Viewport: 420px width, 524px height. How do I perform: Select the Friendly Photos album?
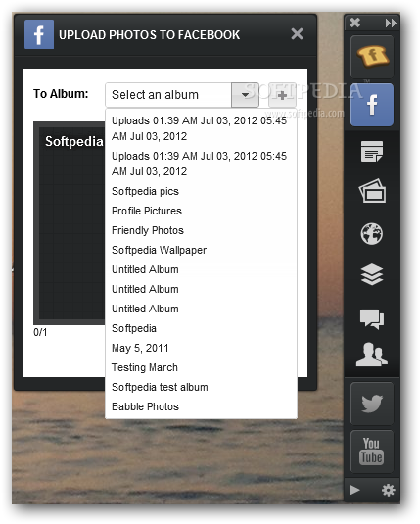(x=201, y=230)
